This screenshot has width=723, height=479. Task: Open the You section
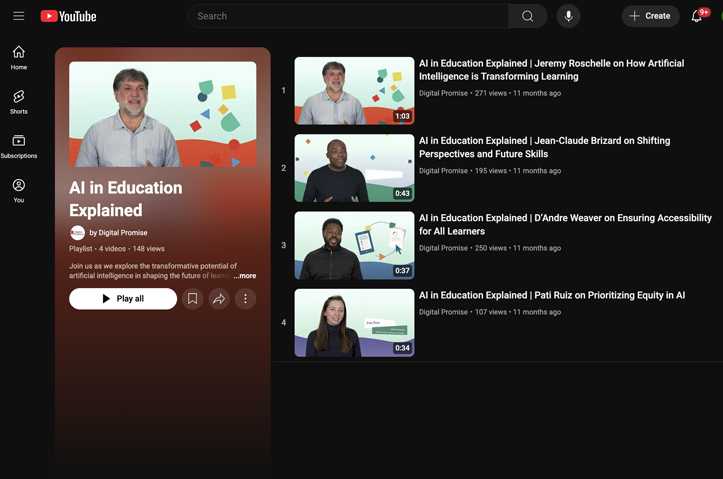[x=18, y=190]
